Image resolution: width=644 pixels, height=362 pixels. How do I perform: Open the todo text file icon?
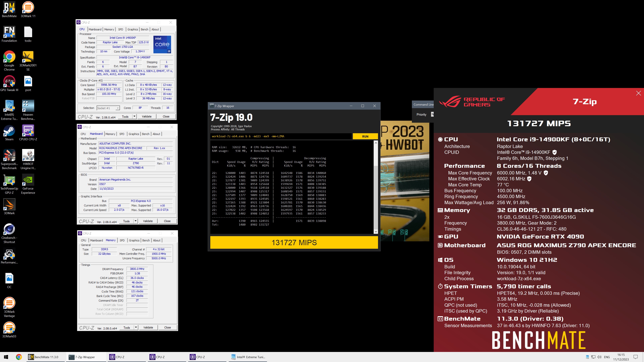[x=28, y=34]
